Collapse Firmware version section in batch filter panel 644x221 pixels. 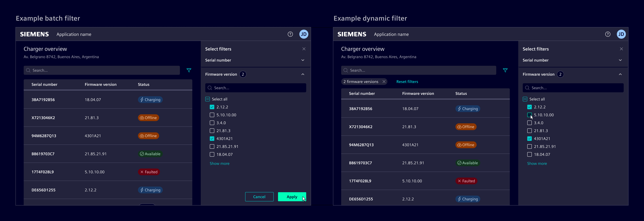pyautogui.click(x=303, y=74)
